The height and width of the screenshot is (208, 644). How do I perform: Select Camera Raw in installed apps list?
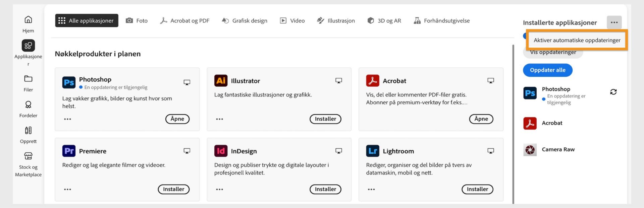click(x=549, y=150)
